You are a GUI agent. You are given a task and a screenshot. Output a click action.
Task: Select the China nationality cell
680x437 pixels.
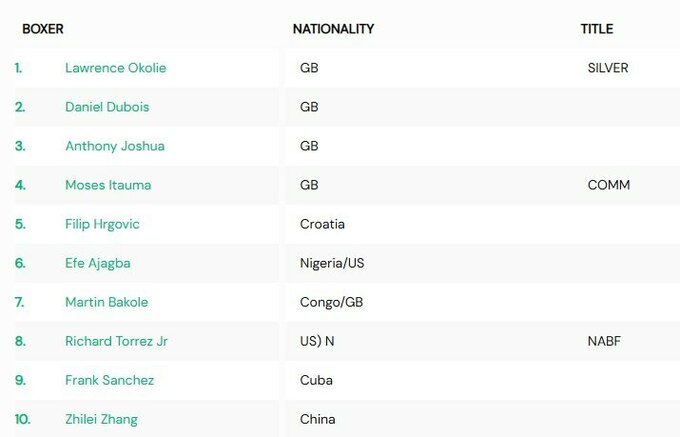click(317, 419)
